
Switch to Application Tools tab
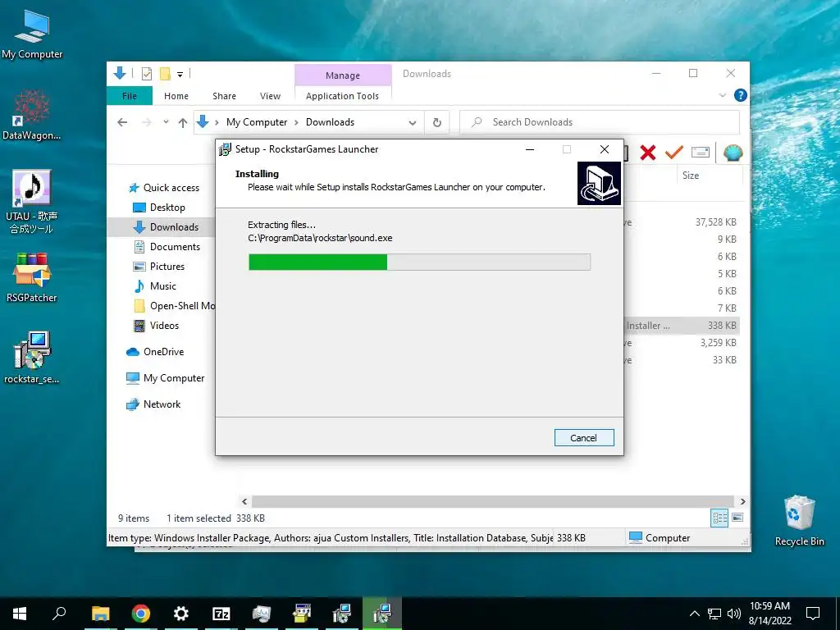tap(342, 96)
